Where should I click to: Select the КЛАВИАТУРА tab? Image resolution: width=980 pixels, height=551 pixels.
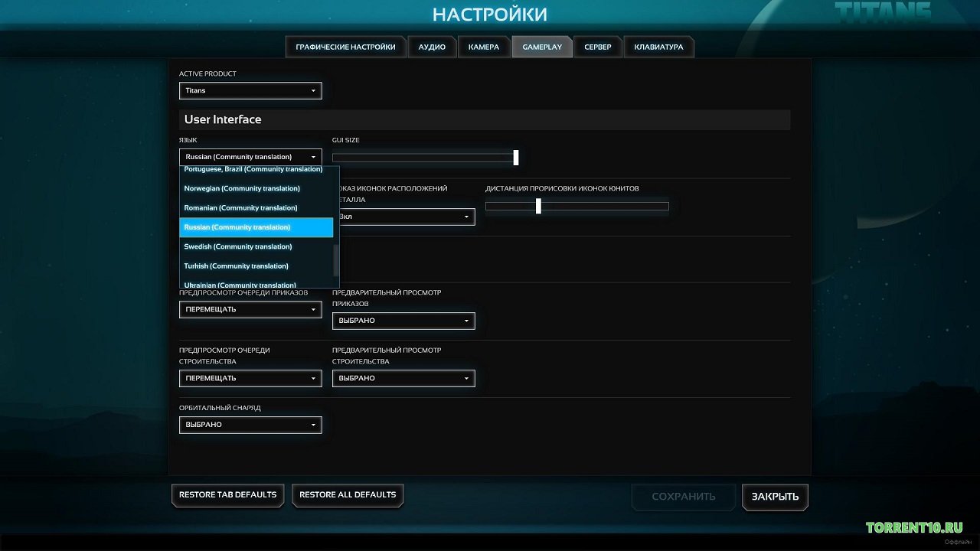[658, 47]
